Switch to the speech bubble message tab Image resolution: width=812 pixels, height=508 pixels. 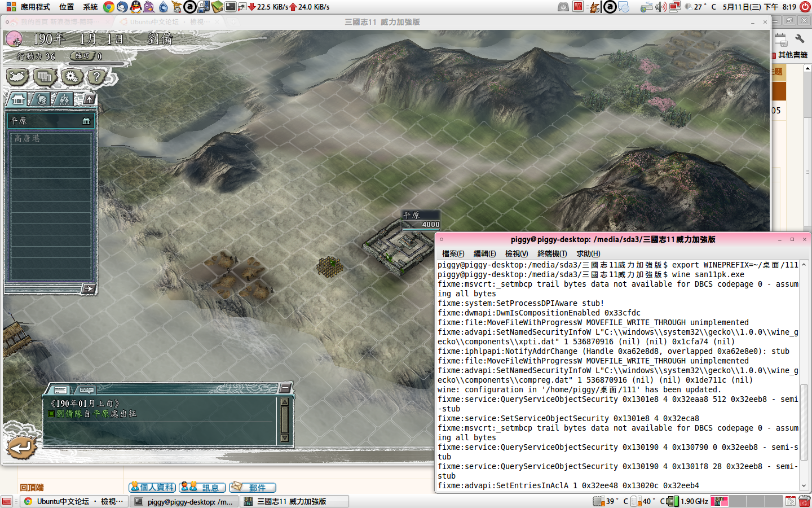click(86, 390)
